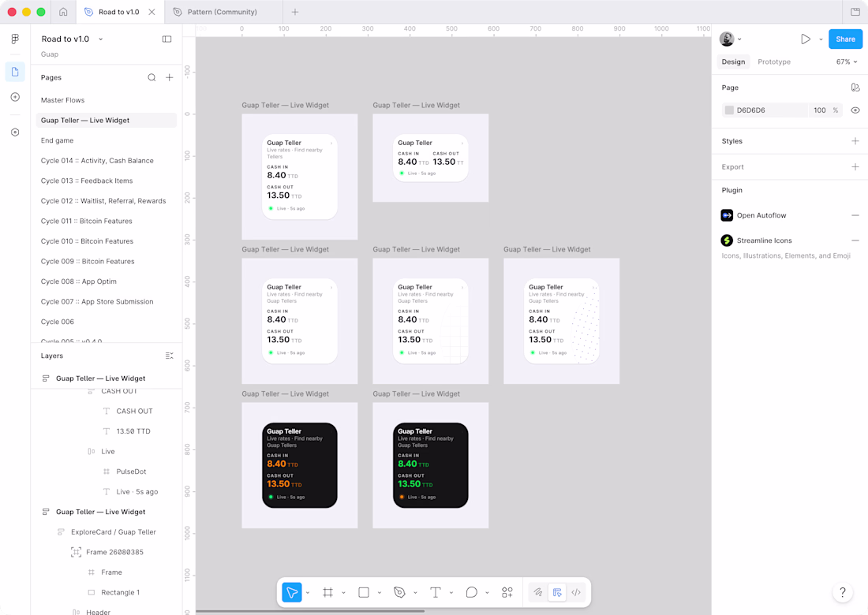The height and width of the screenshot is (615, 868).
Task: Open the hexagon settings icon in left sidebar
Action: point(15,132)
